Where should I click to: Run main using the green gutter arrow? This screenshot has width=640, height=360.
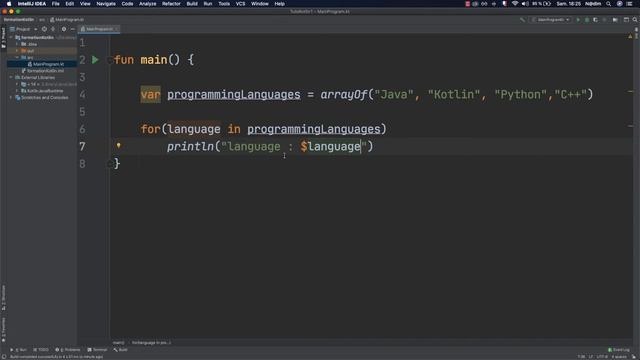[95, 60]
